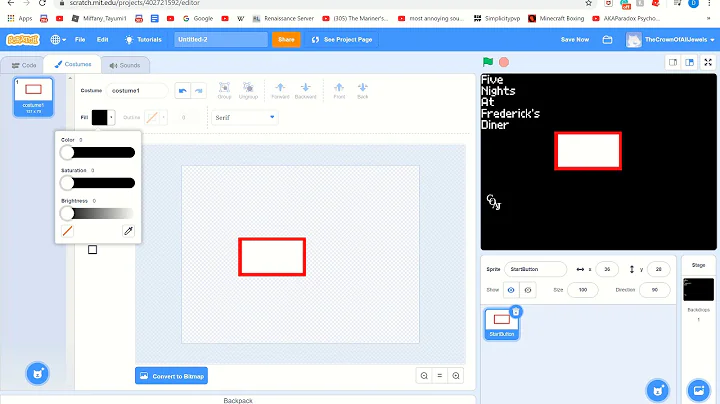Open TheCrownOfAllJewels account menu
Viewport: 720px width, 404px height.
[671, 39]
